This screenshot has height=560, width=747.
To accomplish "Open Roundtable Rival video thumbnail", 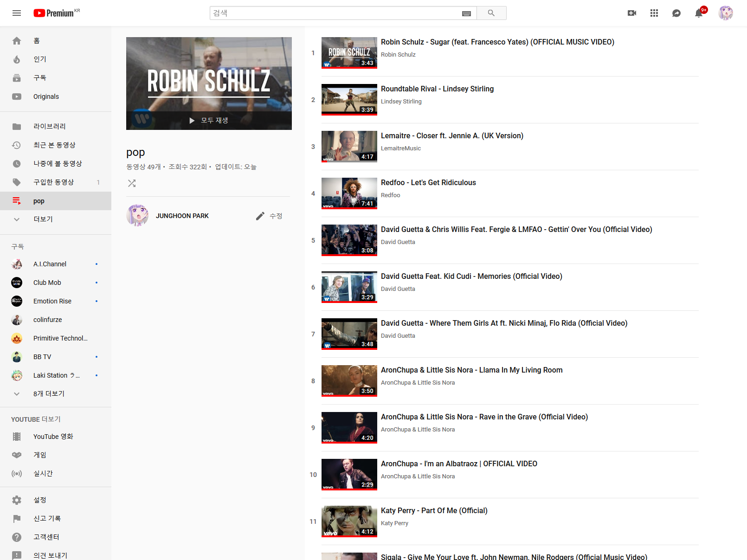I will [349, 99].
